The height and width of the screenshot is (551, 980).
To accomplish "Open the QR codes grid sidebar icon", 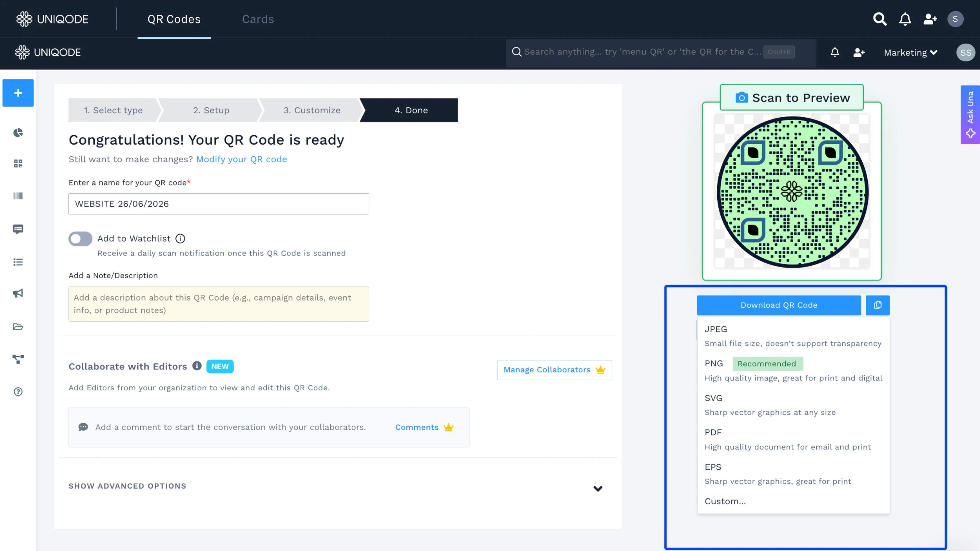I will pos(18,164).
